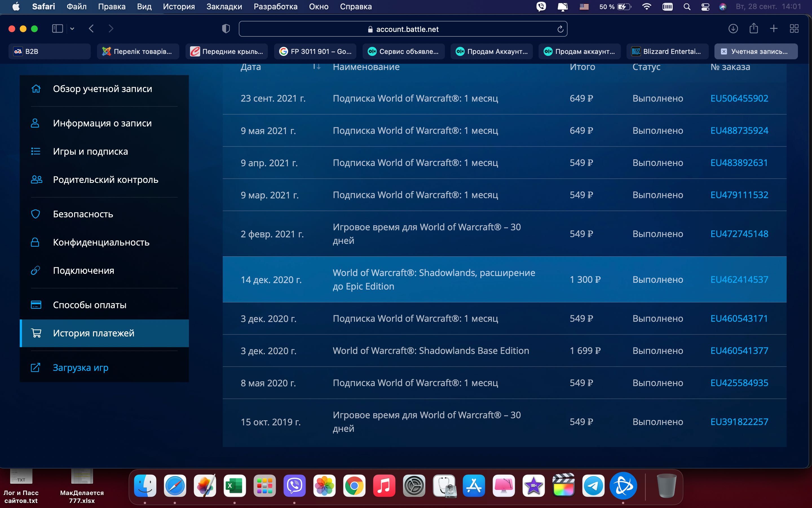The width and height of the screenshot is (812, 508).
Task: Open order EU460541377
Action: tap(739, 351)
